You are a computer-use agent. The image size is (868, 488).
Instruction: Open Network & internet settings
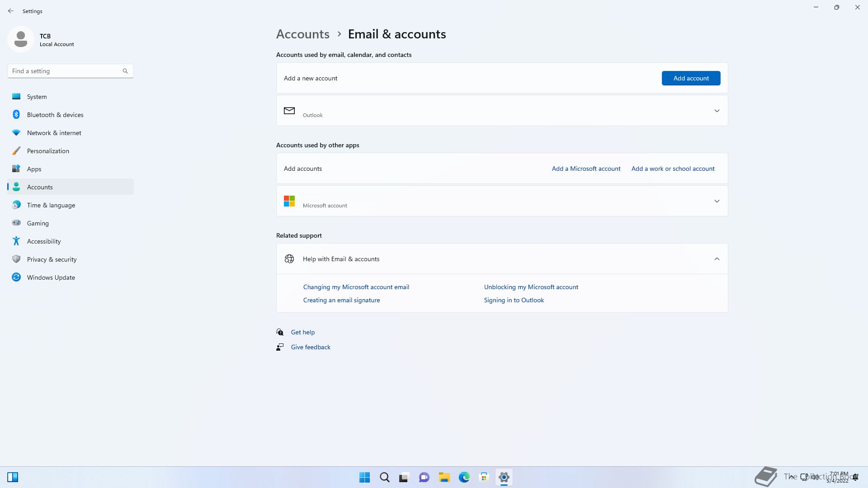(71, 133)
